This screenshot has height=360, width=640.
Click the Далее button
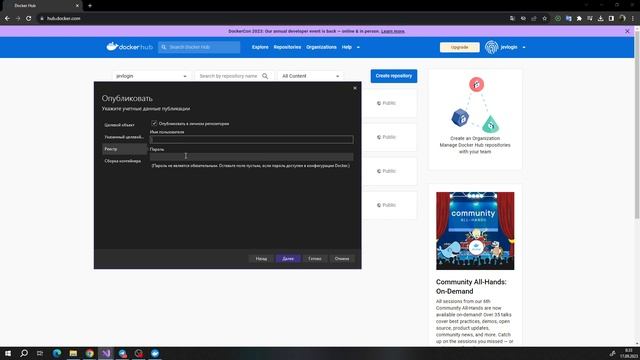pyautogui.click(x=288, y=258)
